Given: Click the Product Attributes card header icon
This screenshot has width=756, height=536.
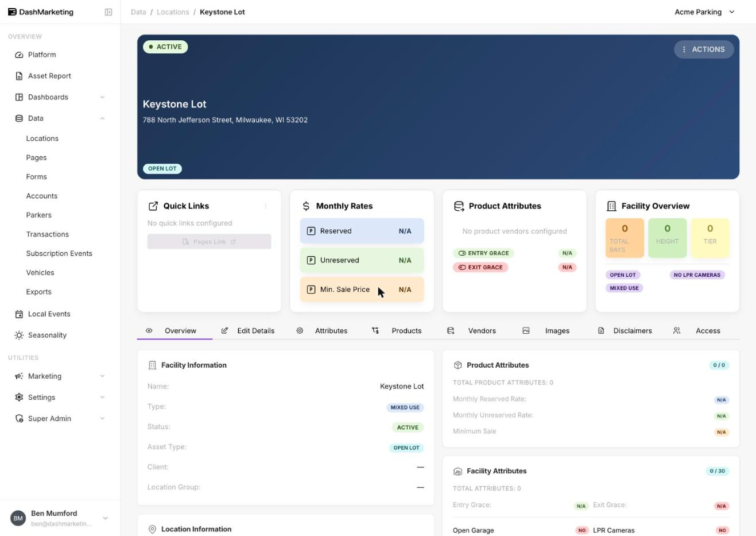Looking at the screenshot, I should pyautogui.click(x=459, y=206).
